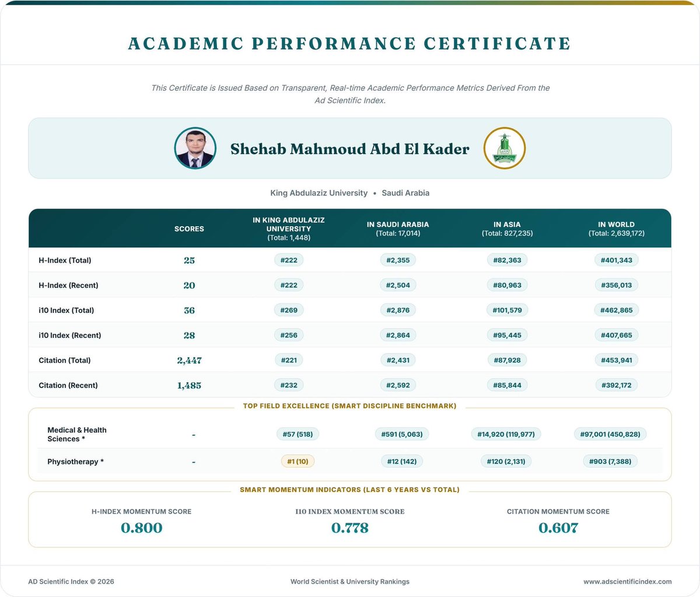Click the Medical & Health Sciences label
This screenshot has width=700, height=597.
76,435
